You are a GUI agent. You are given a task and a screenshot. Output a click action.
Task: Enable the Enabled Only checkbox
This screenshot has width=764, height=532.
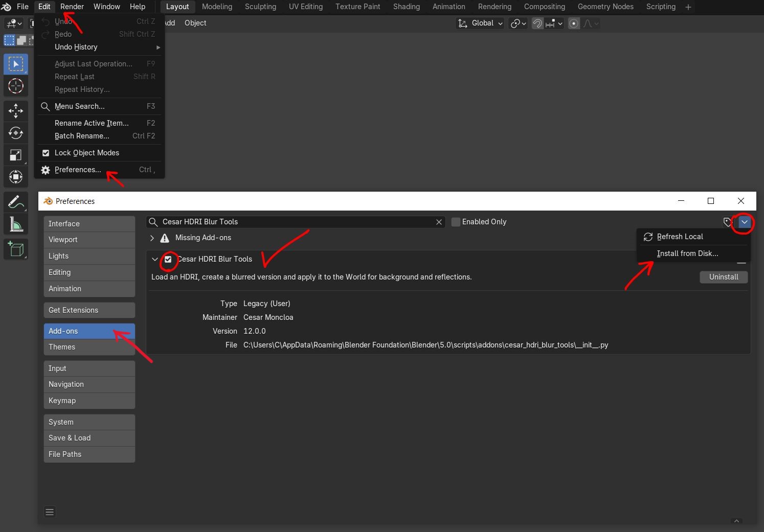pyautogui.click(x=456, y=222)
